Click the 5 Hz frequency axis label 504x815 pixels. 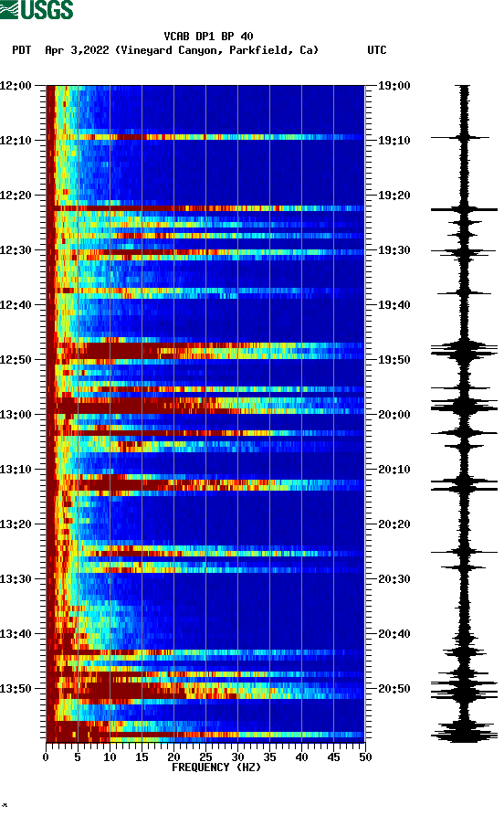click(78, 757)
